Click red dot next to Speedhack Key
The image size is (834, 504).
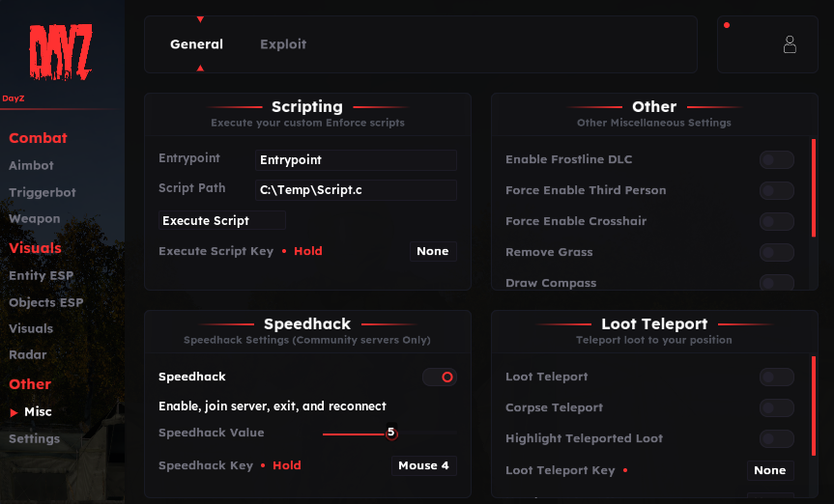[x=263, y=465]
